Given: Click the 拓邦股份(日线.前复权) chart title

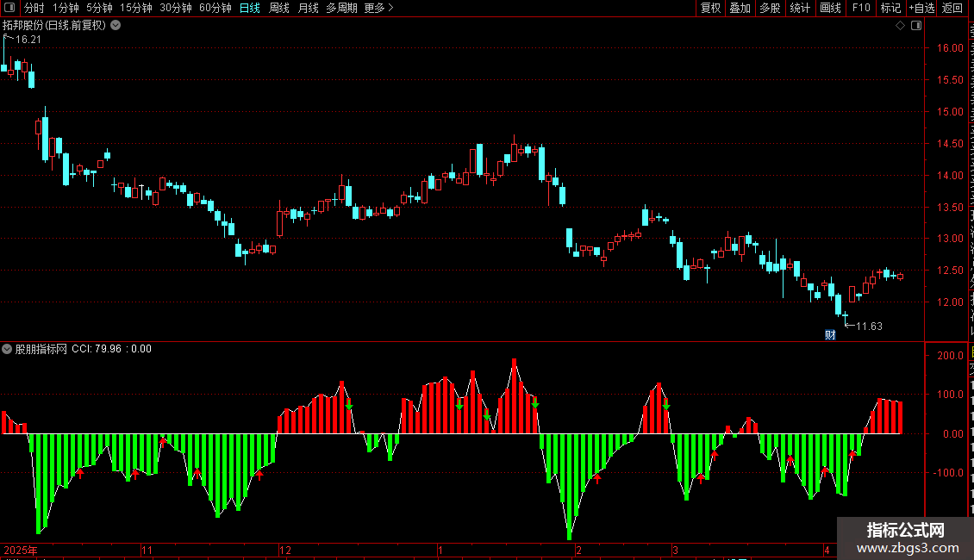Looking at the screenshot, I should coord(54,26).
